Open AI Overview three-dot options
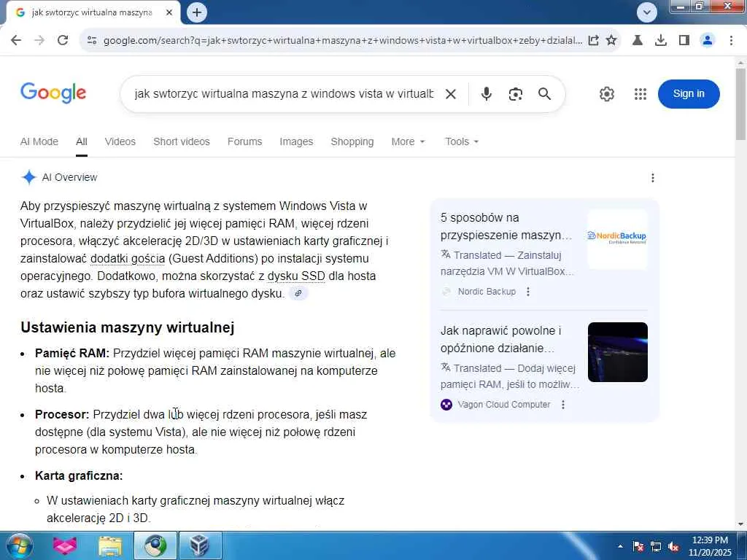Viewport: 747px width, 560px height. 653,178
